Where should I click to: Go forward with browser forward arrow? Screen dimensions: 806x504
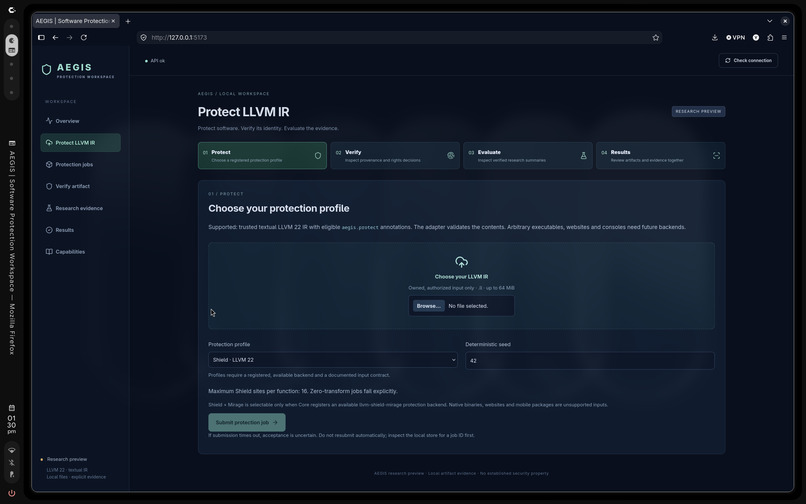(69, 38)
